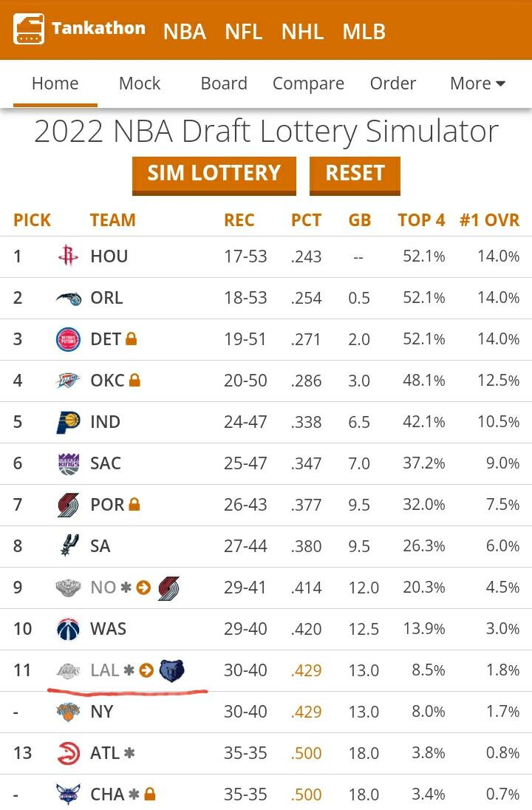Image resolution: width=532 pixels, height=810 pixels.
Task: Click the Houston Rockets team logo
Action: coord(68,256)
